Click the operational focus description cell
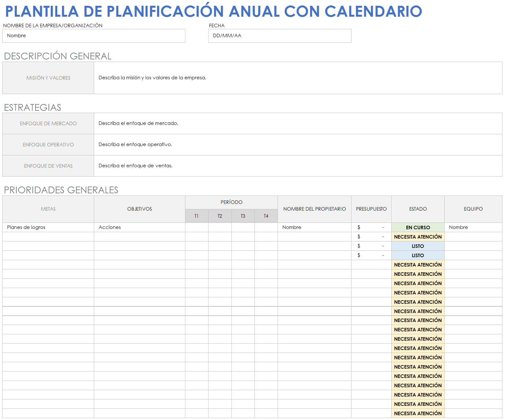Screen dimensions: 505x420 (298, 144)
